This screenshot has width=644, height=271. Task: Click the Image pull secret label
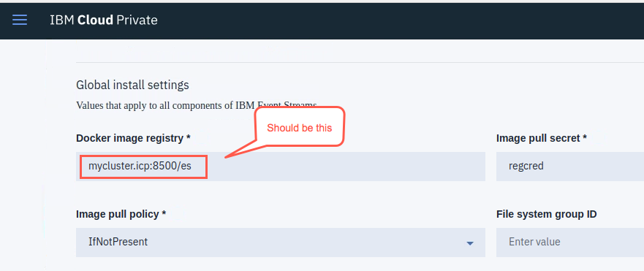(x=542, y=138)
